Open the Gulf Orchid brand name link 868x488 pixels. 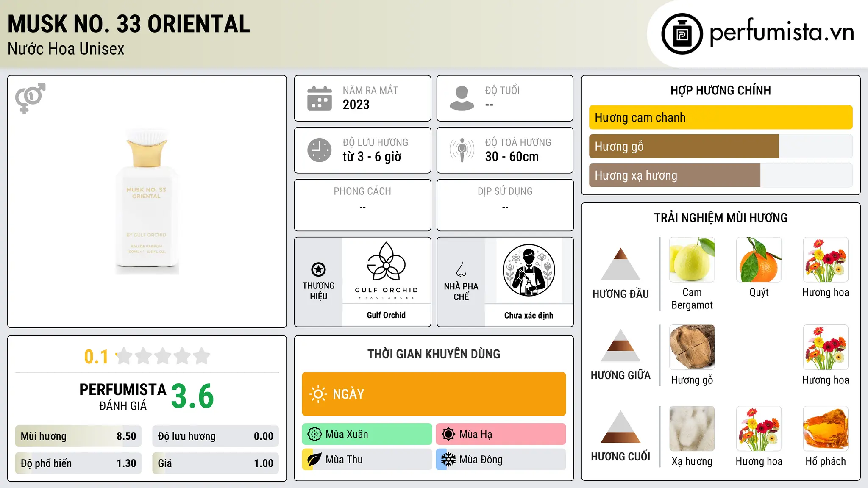point(386,315)
